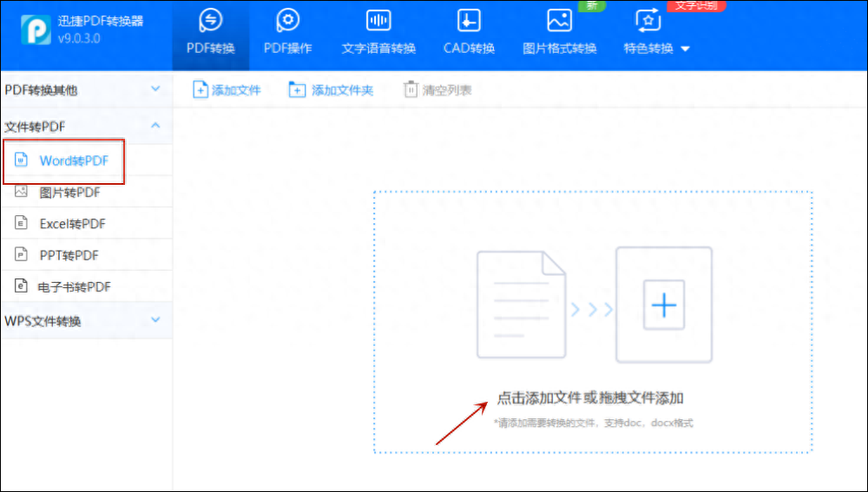Viewport: 868px width, 492px height.
Task: Click the 文字语音转换 waveform icon
Action: click(x=378, y=21)
